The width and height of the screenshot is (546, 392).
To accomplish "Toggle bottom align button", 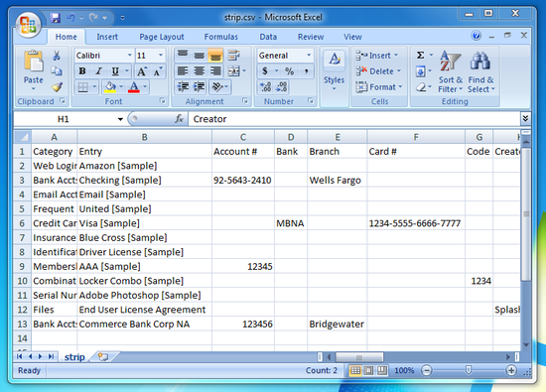I will coord(215,55).
